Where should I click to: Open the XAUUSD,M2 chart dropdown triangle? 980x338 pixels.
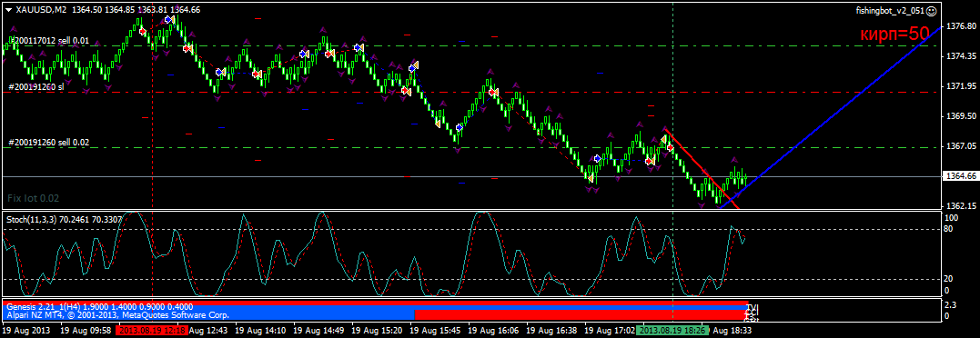pyautogui.click(x=8, y=10)
